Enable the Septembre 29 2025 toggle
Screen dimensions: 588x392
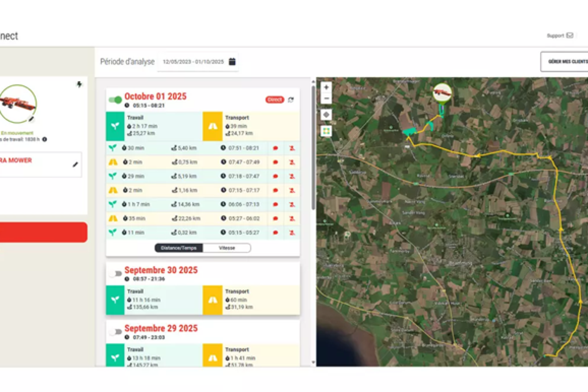click(116, 332)
